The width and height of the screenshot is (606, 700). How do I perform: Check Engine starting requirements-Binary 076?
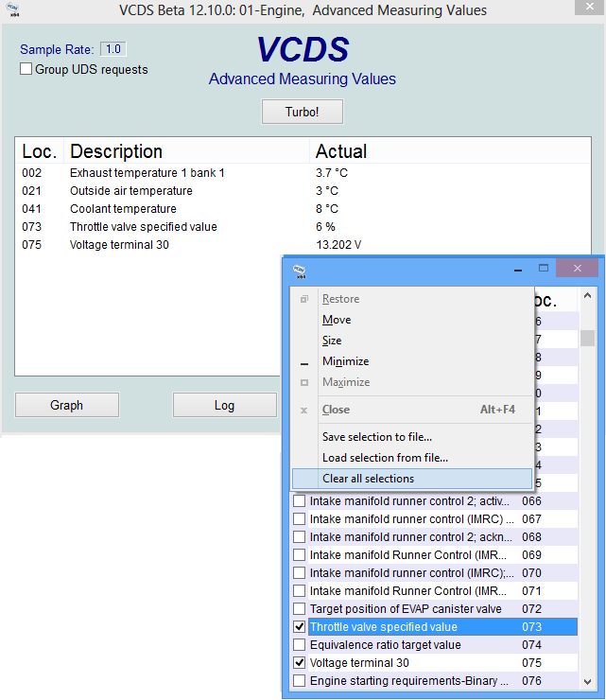[x=300, y=680]
